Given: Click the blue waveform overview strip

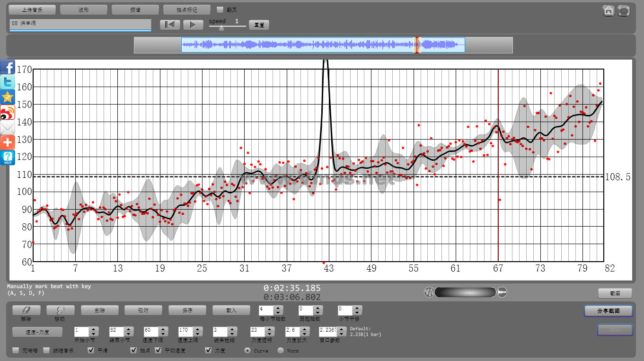Looking at the screenshot, I should [x=323, y=45].
